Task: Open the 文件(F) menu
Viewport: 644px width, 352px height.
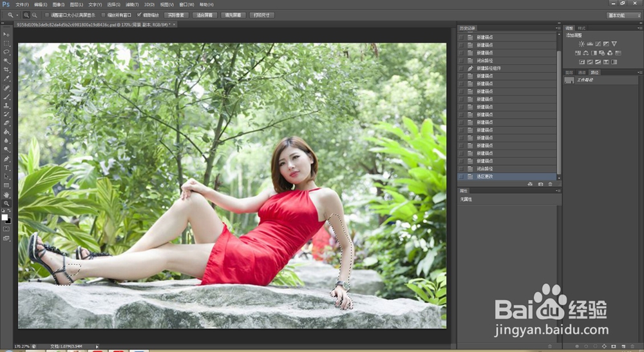Action: pyautogui.click(x=22, y=5)
